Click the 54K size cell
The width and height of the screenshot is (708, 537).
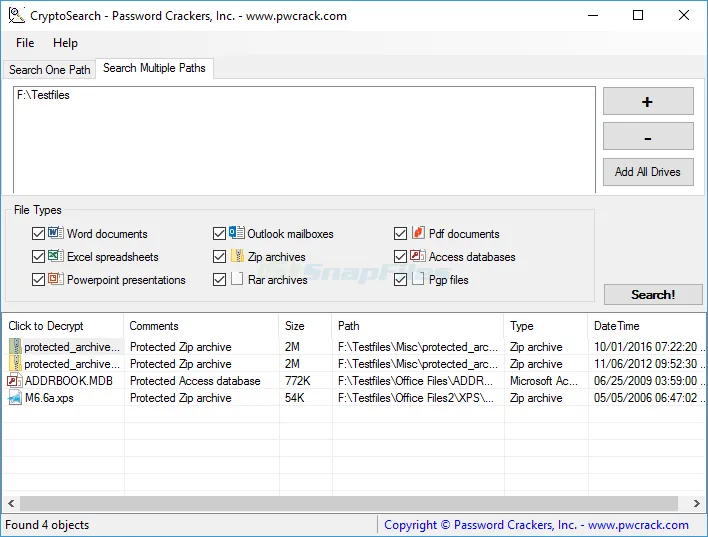click(294, 398)
